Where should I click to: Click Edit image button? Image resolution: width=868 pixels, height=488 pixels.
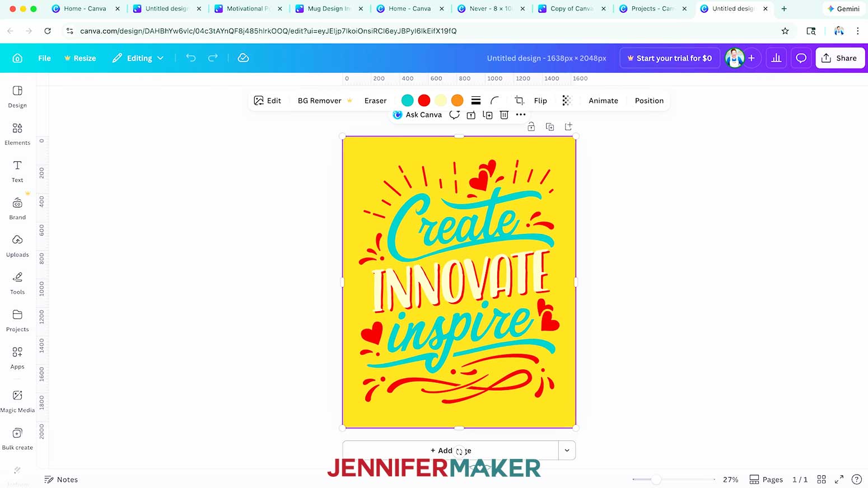268,101
